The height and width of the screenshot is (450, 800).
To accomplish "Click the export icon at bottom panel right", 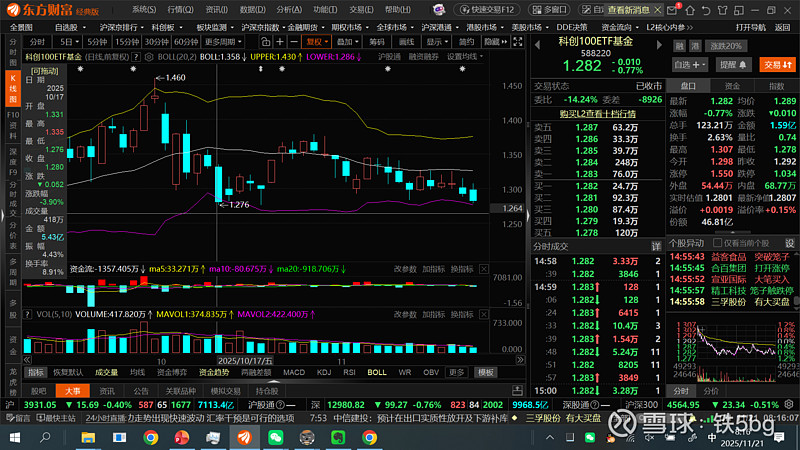I will (x=517, y=391).
